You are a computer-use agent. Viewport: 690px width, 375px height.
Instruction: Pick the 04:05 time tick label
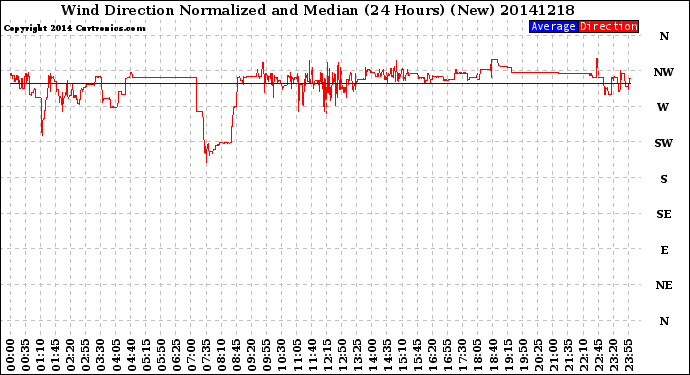116,355
